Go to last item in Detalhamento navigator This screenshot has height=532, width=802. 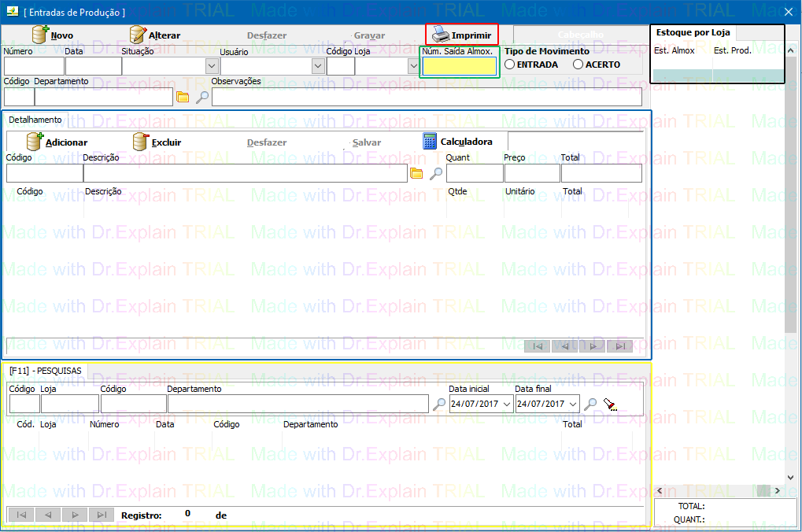(x=620, y=346)
